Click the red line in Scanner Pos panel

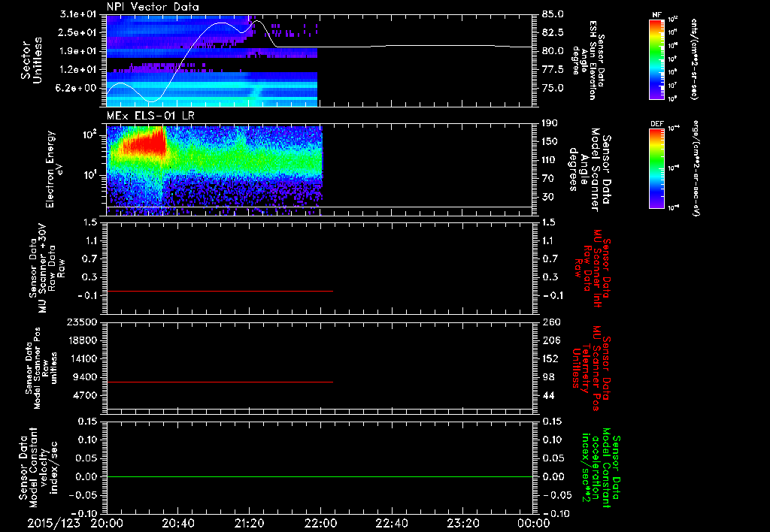220,382
